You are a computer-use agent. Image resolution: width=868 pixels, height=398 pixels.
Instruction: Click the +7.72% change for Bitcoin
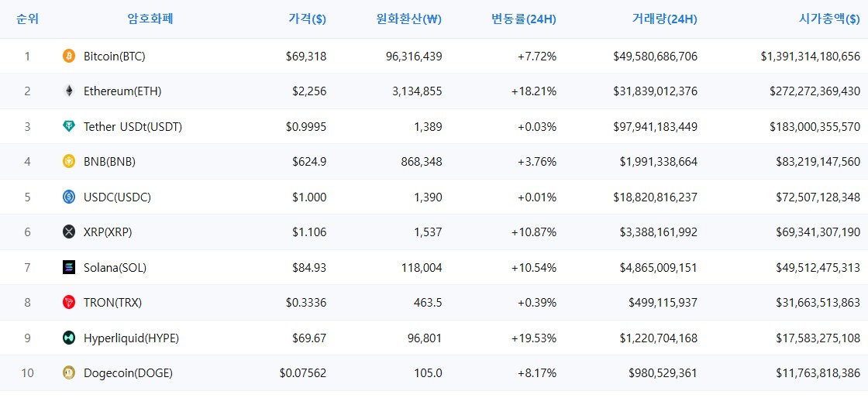coord(538,56)
